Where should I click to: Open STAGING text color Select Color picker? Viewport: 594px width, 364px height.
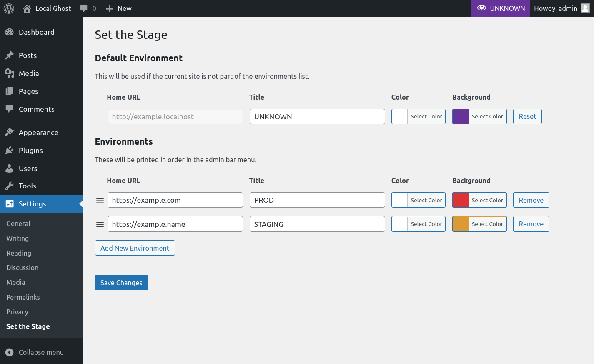click(426, 224)
